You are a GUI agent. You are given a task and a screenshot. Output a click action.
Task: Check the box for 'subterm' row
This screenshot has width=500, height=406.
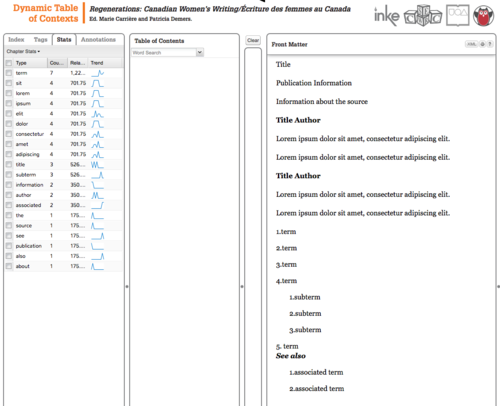coord(9,175)
